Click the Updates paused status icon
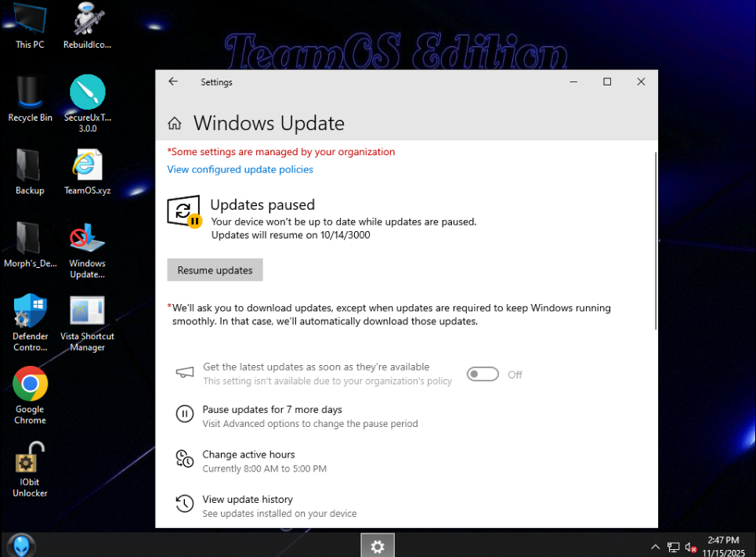This screenshot has width=756, height=557. point(184,212)
